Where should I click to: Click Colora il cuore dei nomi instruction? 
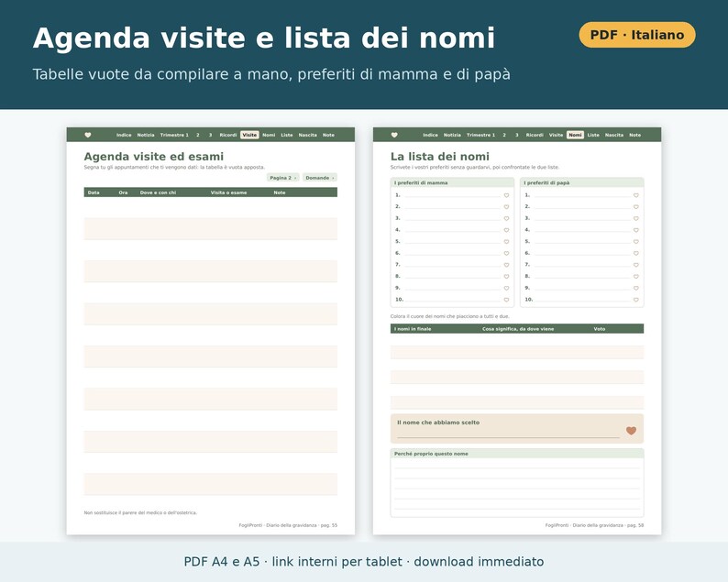click(450, 316)
